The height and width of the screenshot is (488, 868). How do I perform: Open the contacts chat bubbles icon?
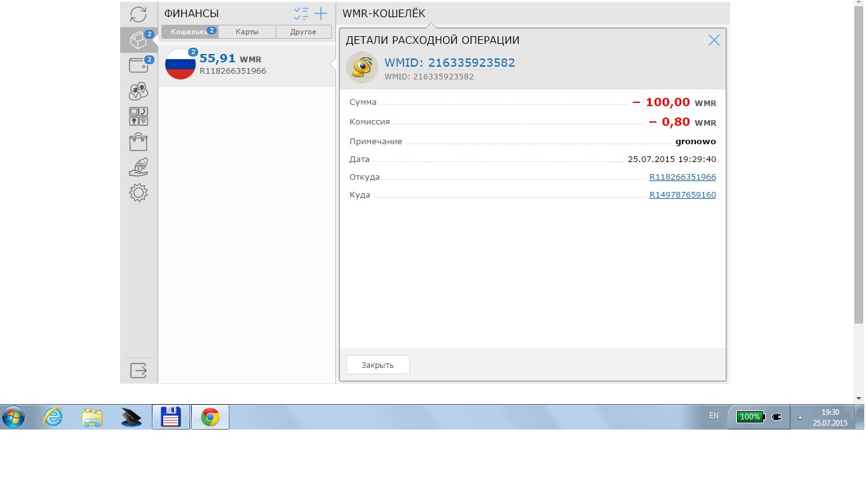(x=139, y=91)
